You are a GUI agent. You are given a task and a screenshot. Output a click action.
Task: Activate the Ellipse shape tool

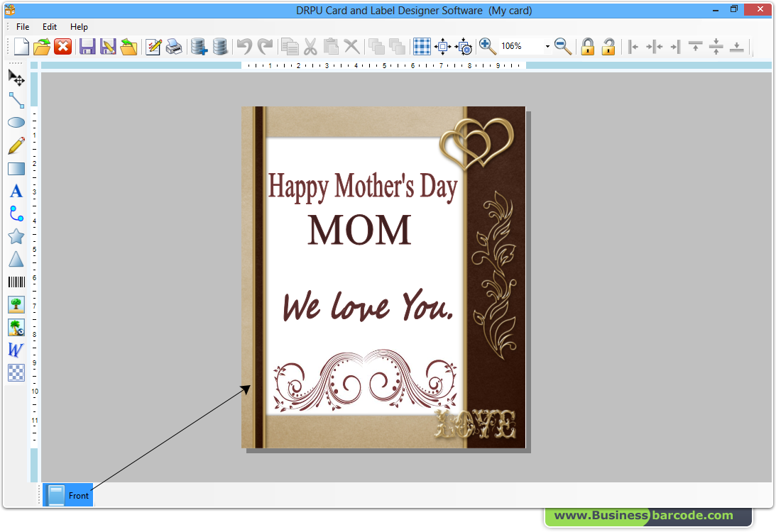[x=16, y=123]
